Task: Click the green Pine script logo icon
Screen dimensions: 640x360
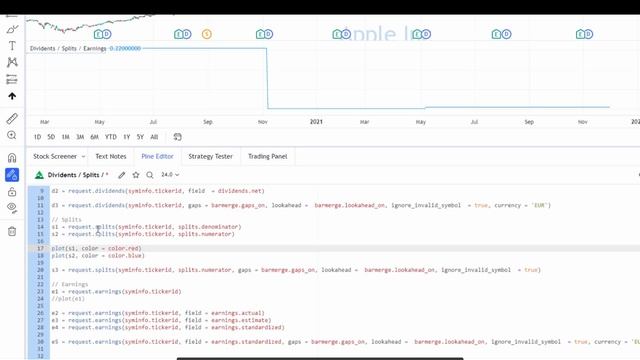Action: click(x=39, y=175)
